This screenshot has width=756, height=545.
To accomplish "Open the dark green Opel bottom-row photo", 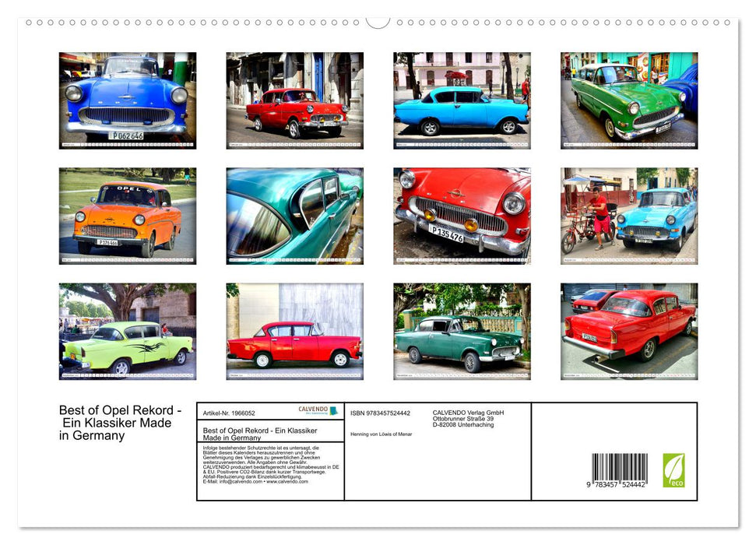I will [462, 331].
